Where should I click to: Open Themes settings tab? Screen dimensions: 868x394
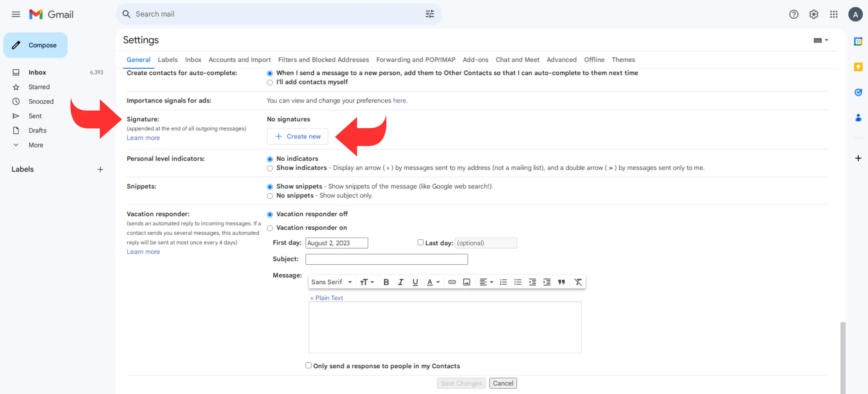click(623, 60)
